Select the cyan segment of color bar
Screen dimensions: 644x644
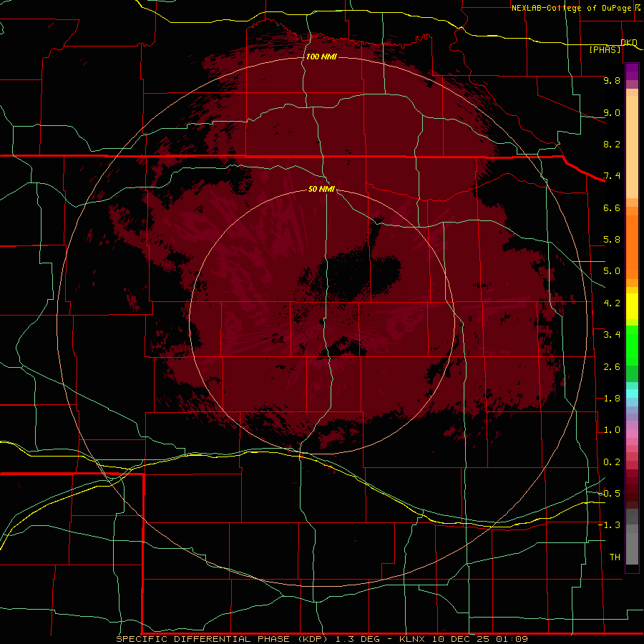point(632,394)
